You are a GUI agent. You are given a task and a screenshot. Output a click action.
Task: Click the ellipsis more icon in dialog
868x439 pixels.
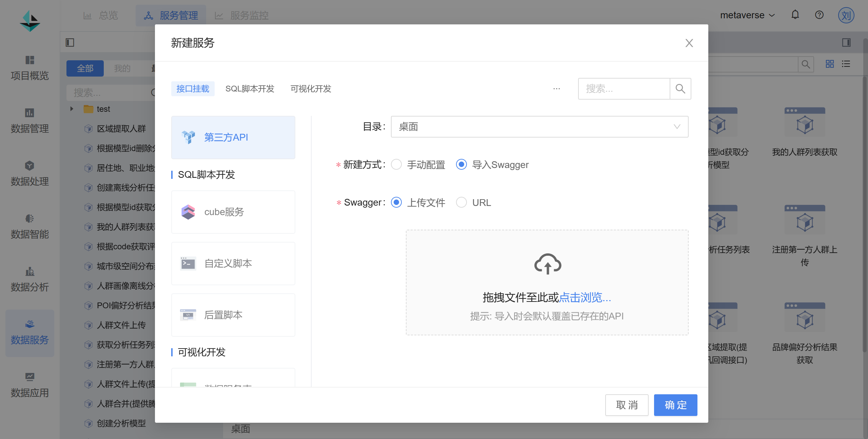click(556, 89)
